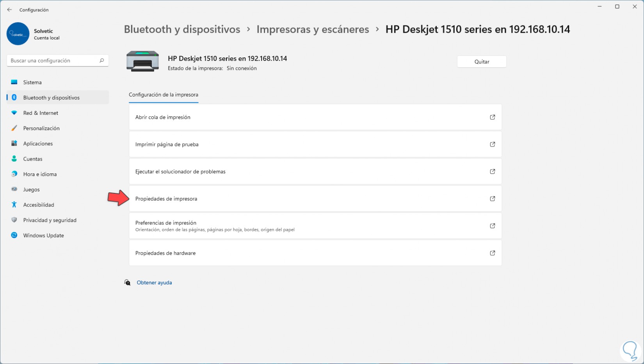Click the HP Deskjet printer icon
Screen dimensions: 644x364
pos(142,61)
